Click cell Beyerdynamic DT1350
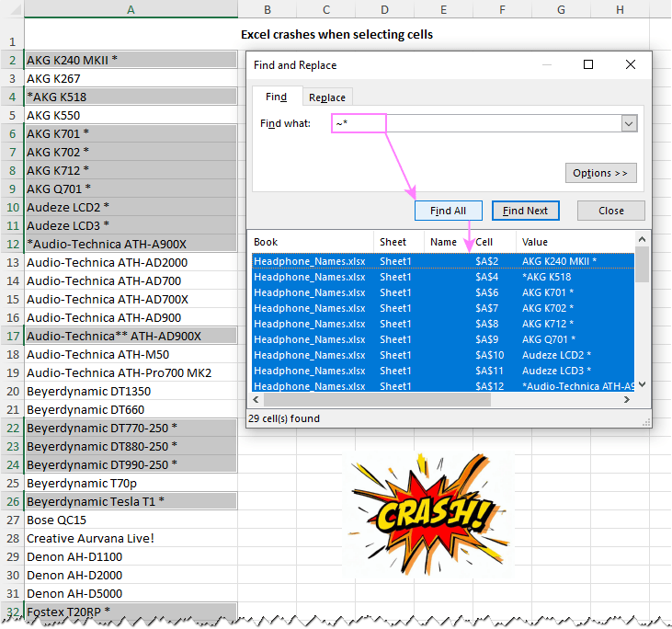672x629 pixels. click(x=131, y=392)
